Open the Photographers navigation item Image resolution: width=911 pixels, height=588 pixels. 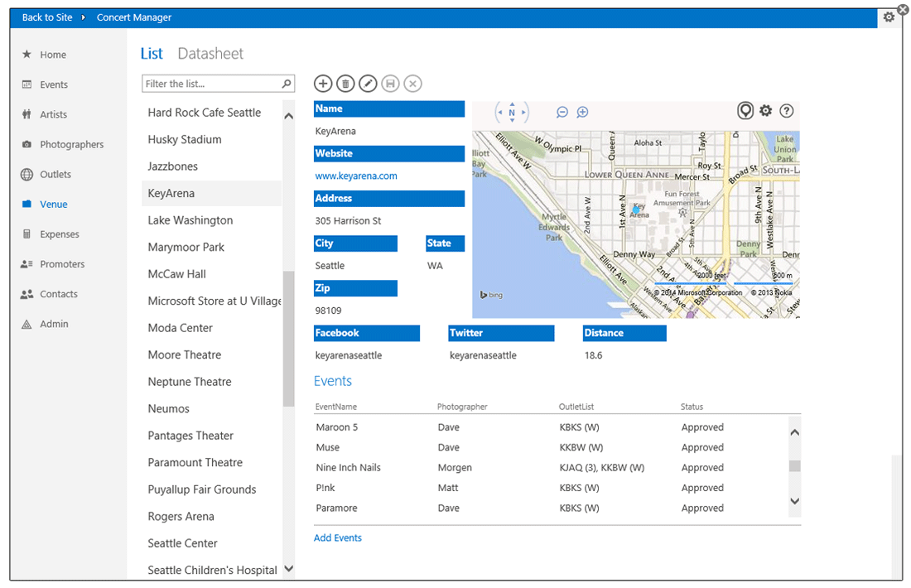[x=72, y=144]
